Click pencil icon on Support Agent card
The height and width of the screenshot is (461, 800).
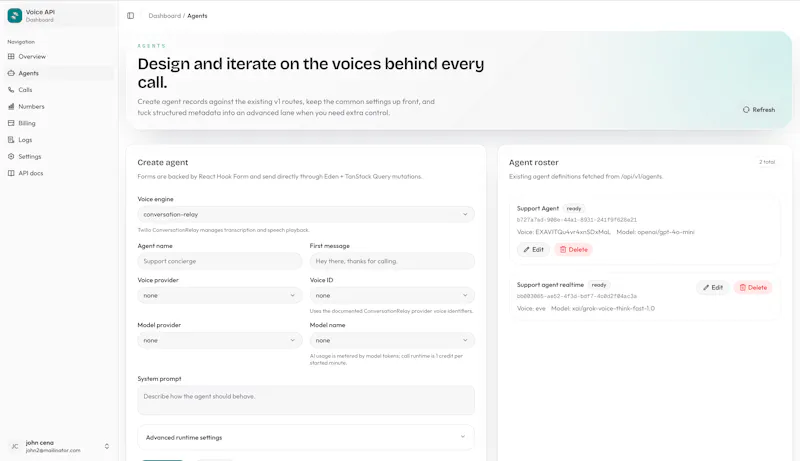[x=526, y=250]
